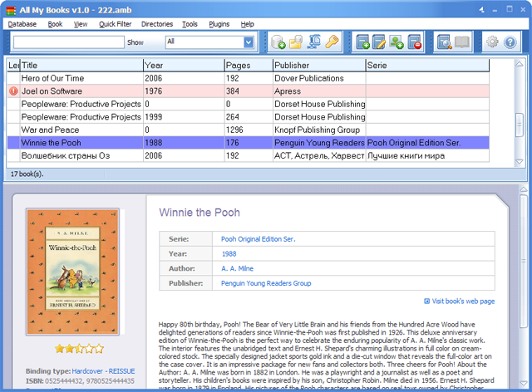532x392 pixels.
Task: Click the Knopf Publishing Group cell
Action: pyautogui.click(x=319, y=130)
